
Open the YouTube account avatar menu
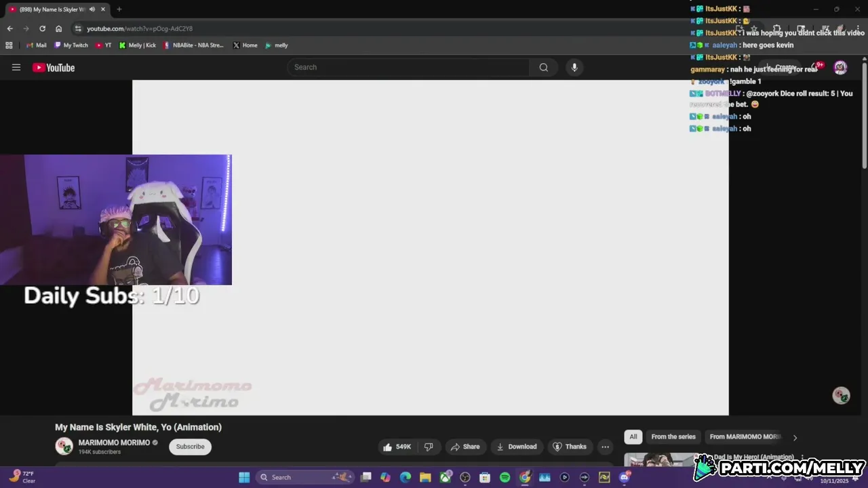point(840,67)
